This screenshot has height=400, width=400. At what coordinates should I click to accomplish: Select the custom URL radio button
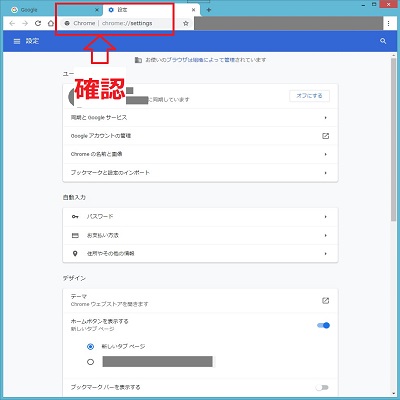pos(90,362)
